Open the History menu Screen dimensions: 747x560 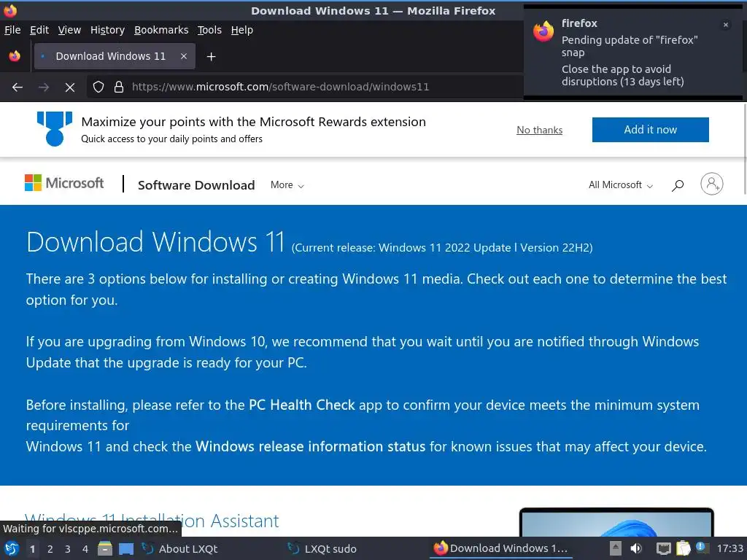tap(107, 30)
